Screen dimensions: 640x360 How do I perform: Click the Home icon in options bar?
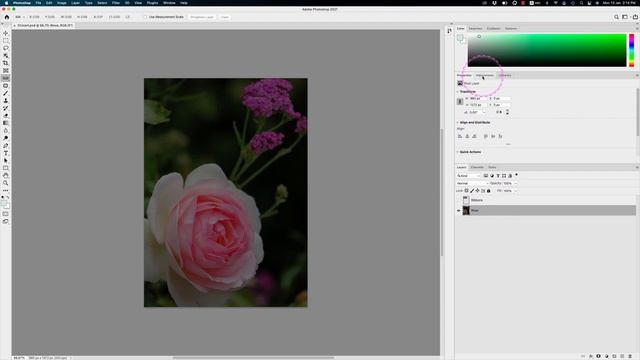(7, 17)
